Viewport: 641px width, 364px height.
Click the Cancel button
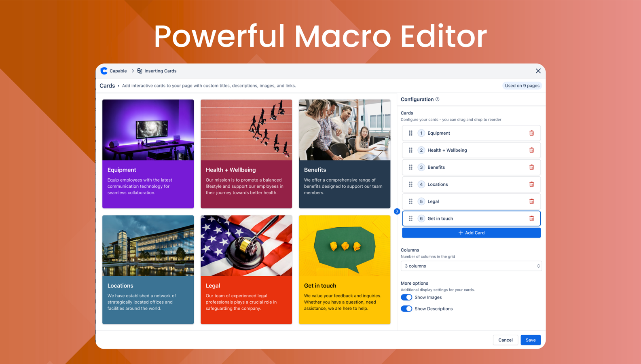(506, 340)
